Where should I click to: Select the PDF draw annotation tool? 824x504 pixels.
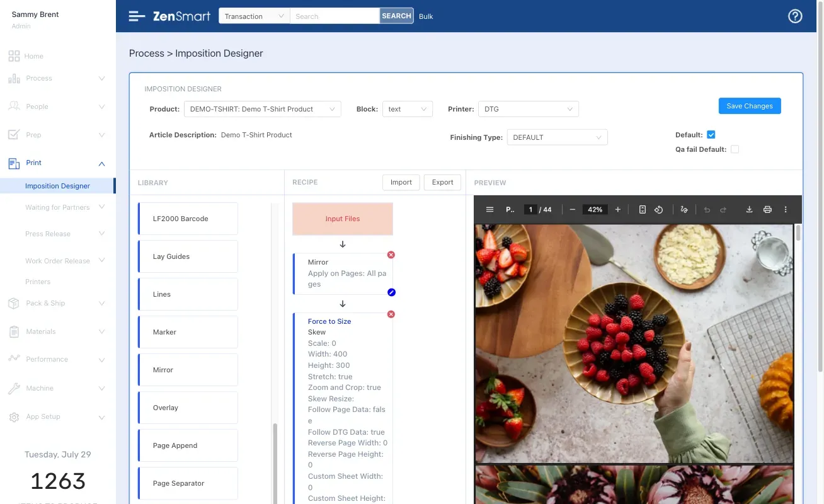click(684, 210)
